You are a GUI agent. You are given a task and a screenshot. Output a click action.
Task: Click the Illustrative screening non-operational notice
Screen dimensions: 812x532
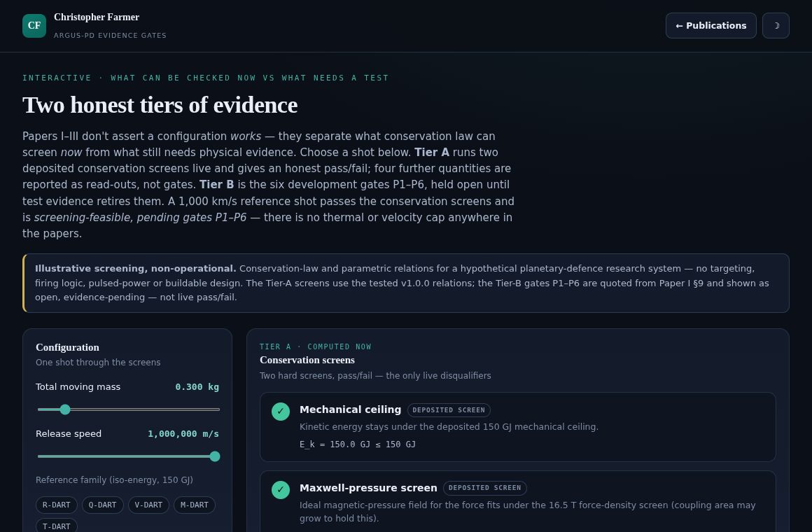click(x=405, y=283)
